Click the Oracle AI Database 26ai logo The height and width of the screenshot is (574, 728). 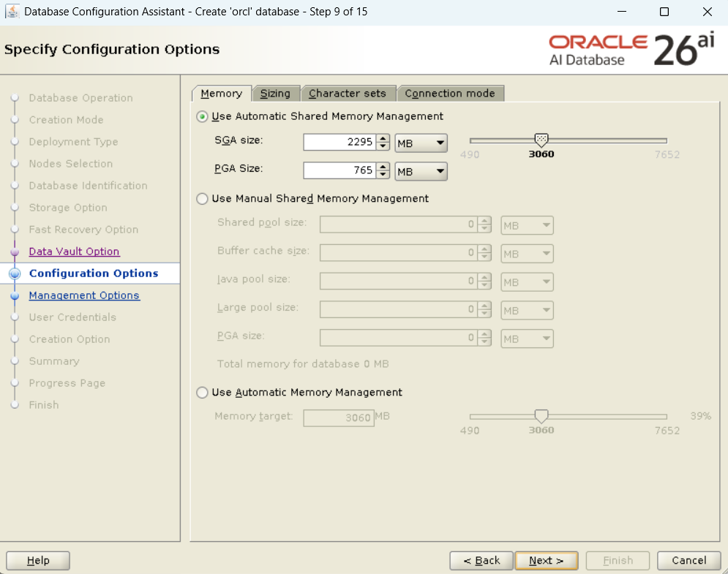click(x=631, y=49)
